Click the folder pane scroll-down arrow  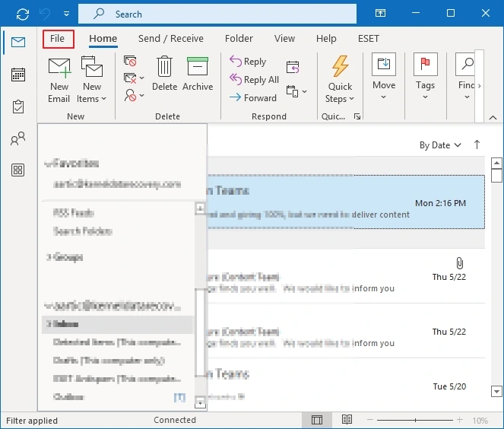200,402
